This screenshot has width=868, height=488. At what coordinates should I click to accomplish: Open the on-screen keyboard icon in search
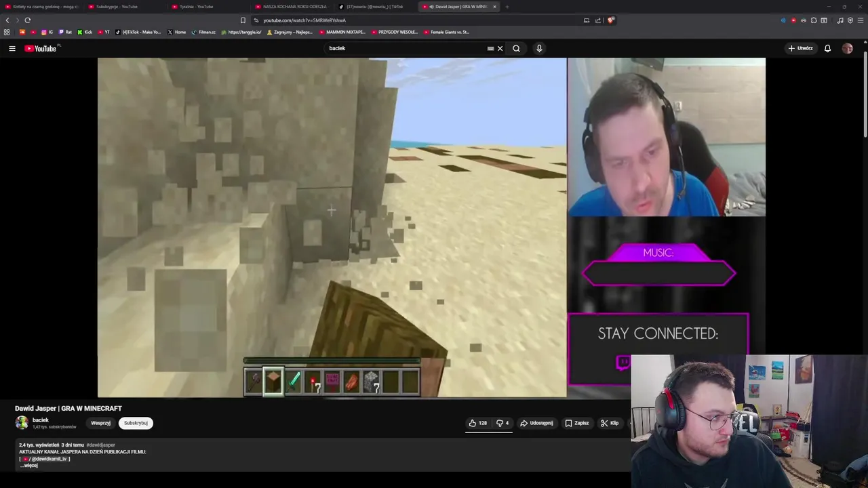coord(490,48)
